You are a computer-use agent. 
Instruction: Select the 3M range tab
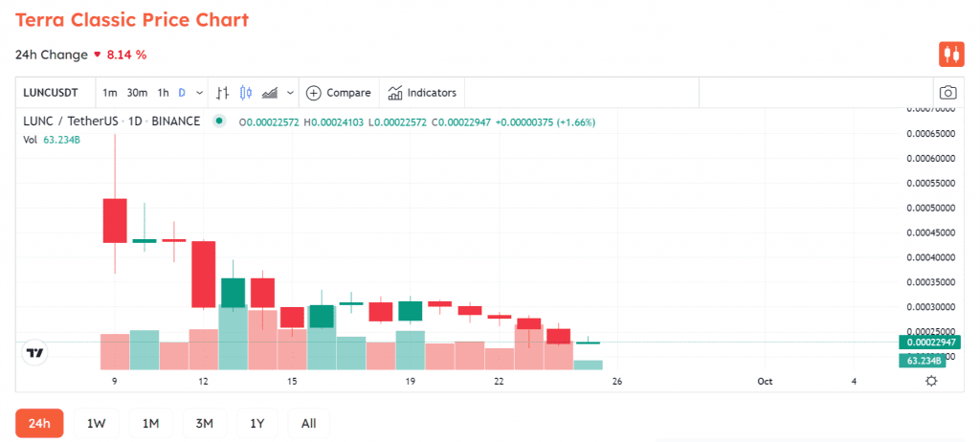(205, 423)
